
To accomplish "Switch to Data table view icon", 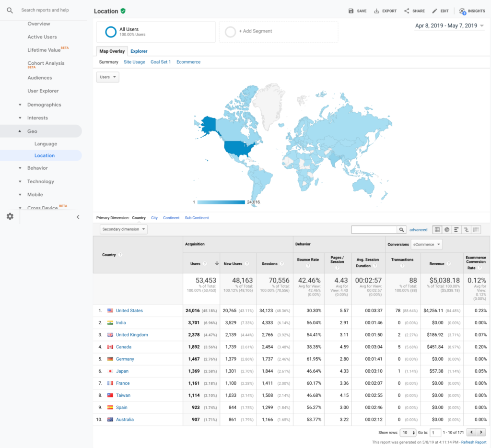I will coord(437,230).
